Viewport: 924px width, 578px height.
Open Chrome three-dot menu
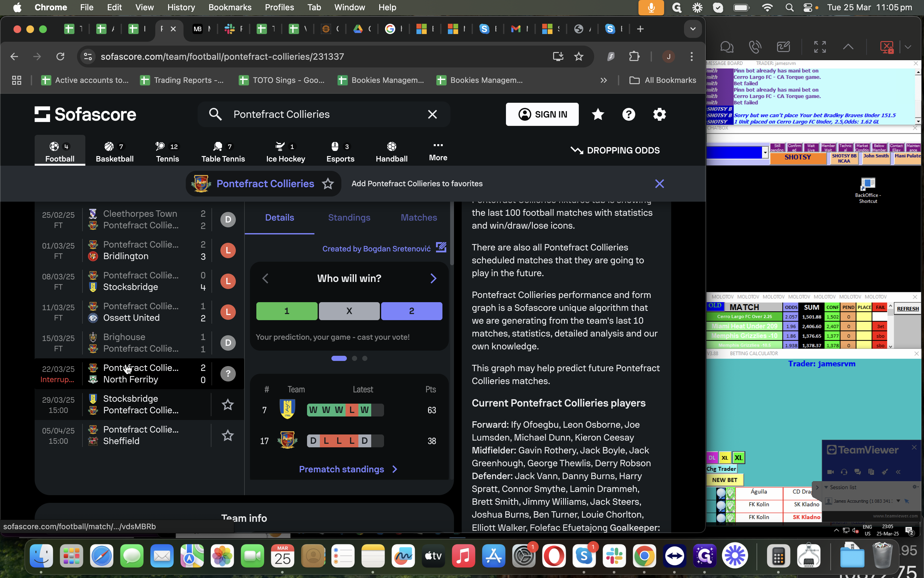691,57
